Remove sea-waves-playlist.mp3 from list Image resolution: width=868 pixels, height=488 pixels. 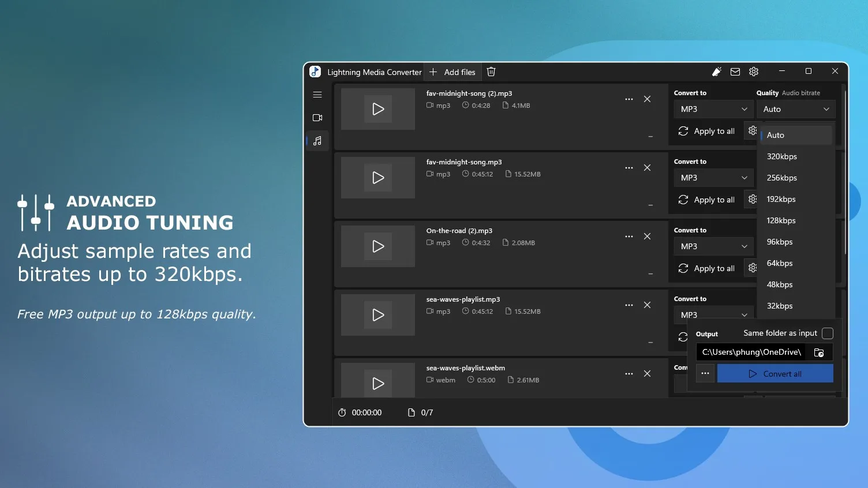coord(648,305)
